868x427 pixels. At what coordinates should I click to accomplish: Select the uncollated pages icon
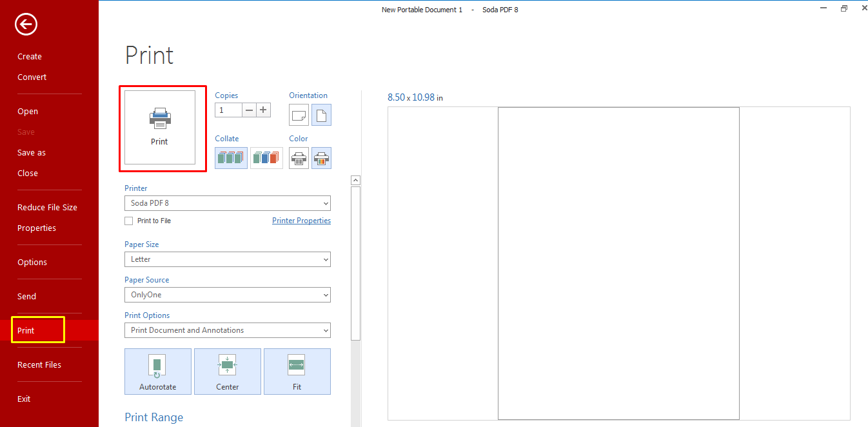click(266, 158)
